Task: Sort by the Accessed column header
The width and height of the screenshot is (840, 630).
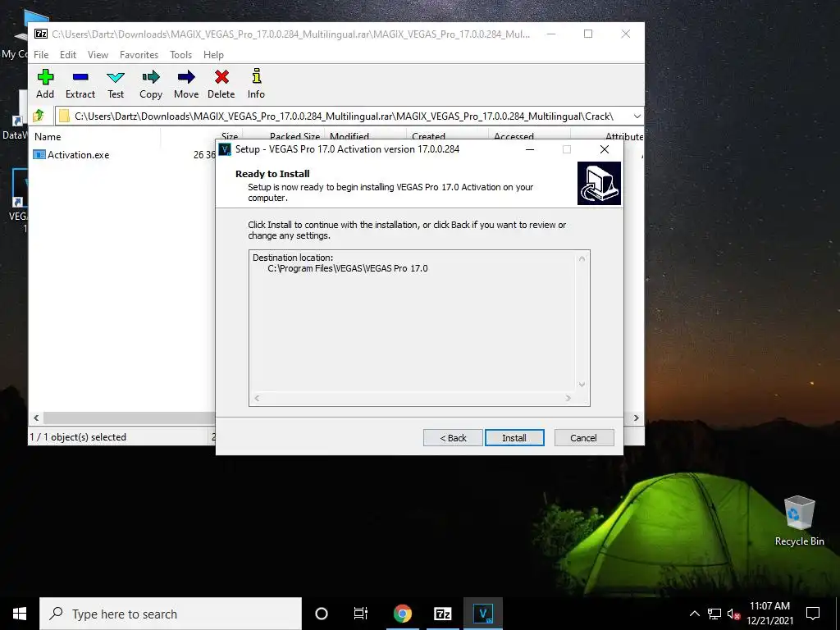Action: (529, 135)
